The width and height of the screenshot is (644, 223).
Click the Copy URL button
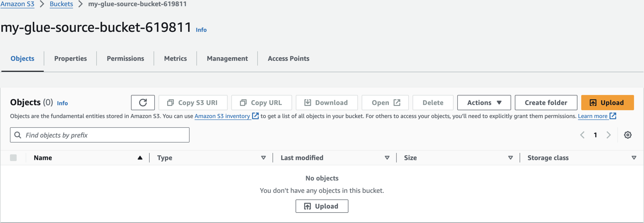pos(261,103)
